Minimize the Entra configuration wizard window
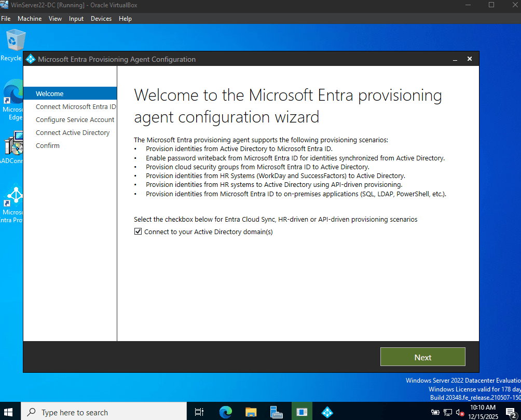Screen dimensions: 521x420 (455, 59)
